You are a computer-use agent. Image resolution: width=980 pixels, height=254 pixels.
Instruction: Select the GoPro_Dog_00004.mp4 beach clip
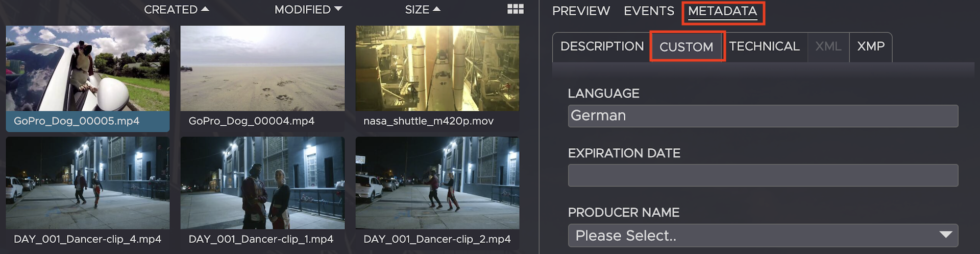tap(262, 68)
